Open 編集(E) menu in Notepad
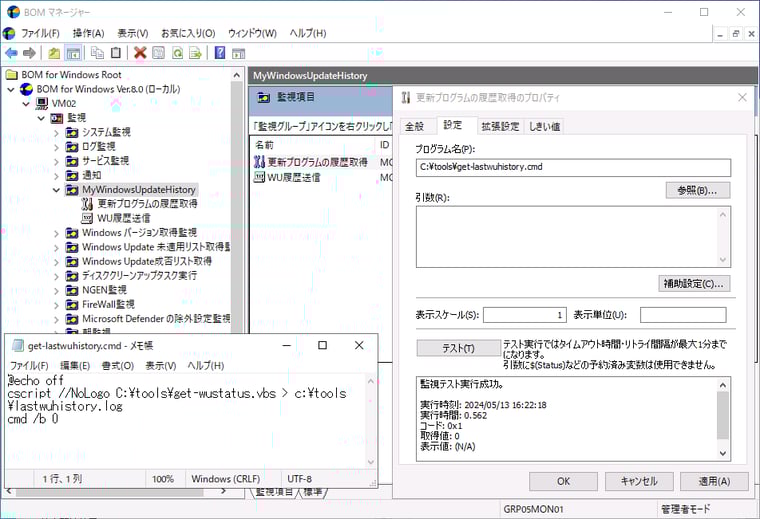This screenshot has height=519, width=760. pos(75,365)
